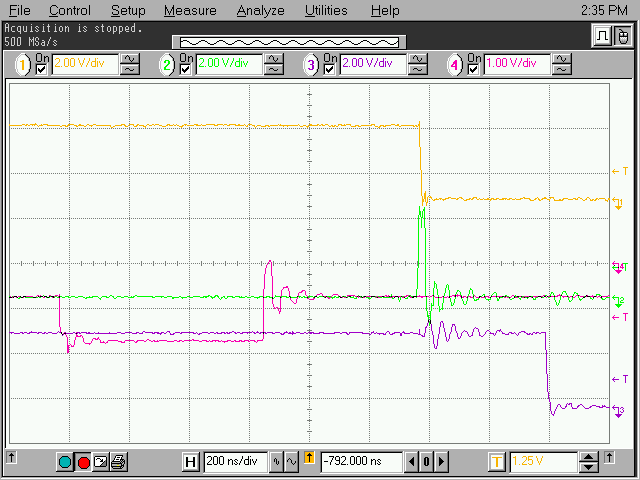The image size is (640, 480).
Task: Click the cyan Run acquisition button
Action: (65, 462)
